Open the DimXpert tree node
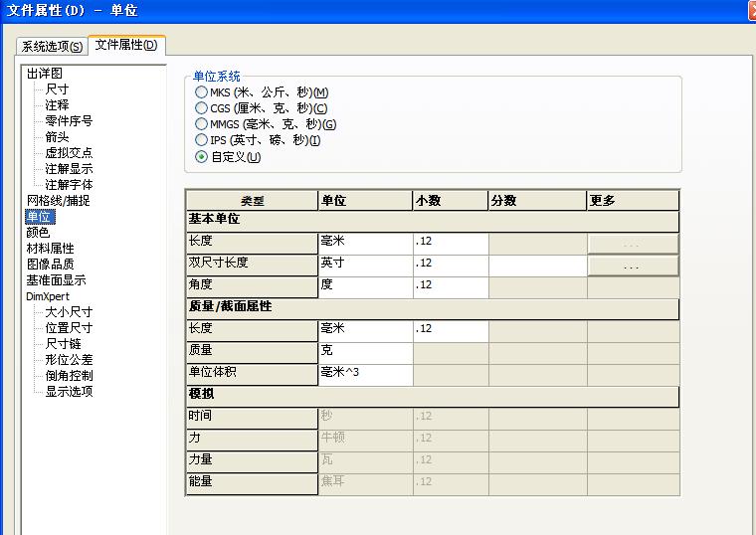 pyautogui.click(x=48, y=296)
